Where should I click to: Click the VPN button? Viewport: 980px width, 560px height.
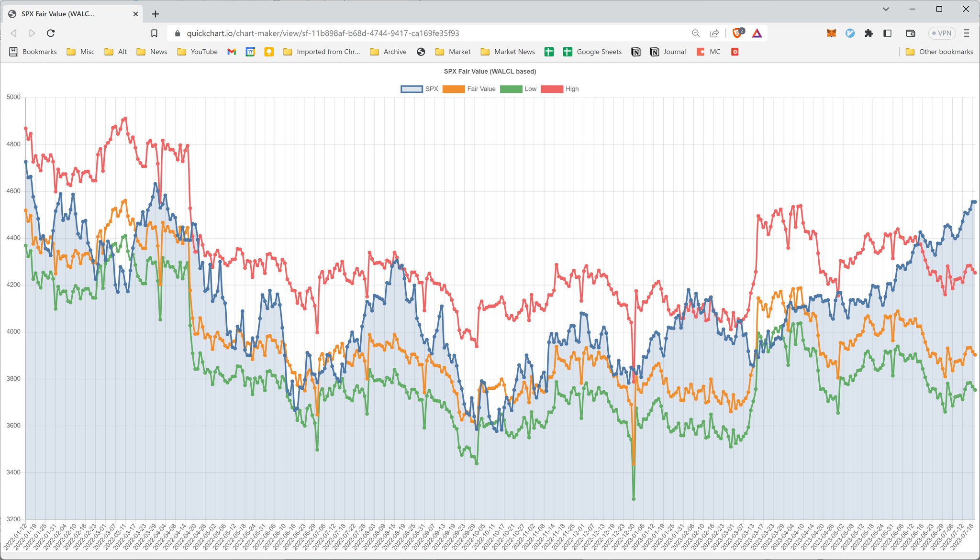[941, 33]
